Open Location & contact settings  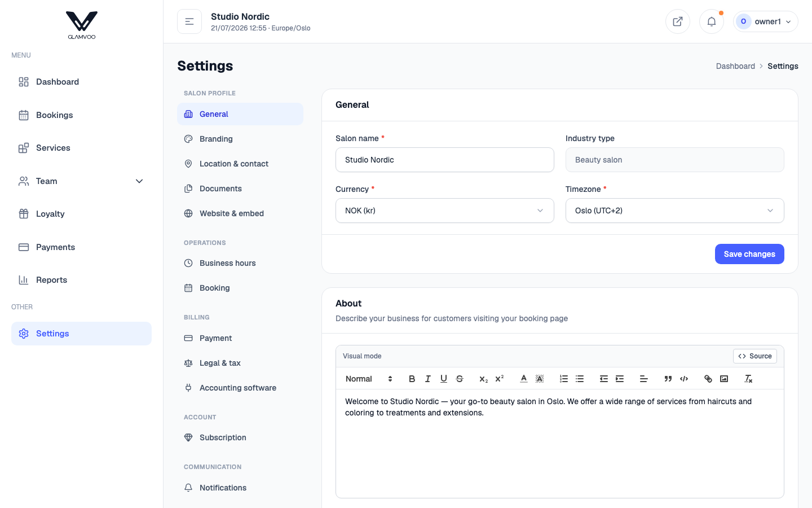tap(240, 164)
